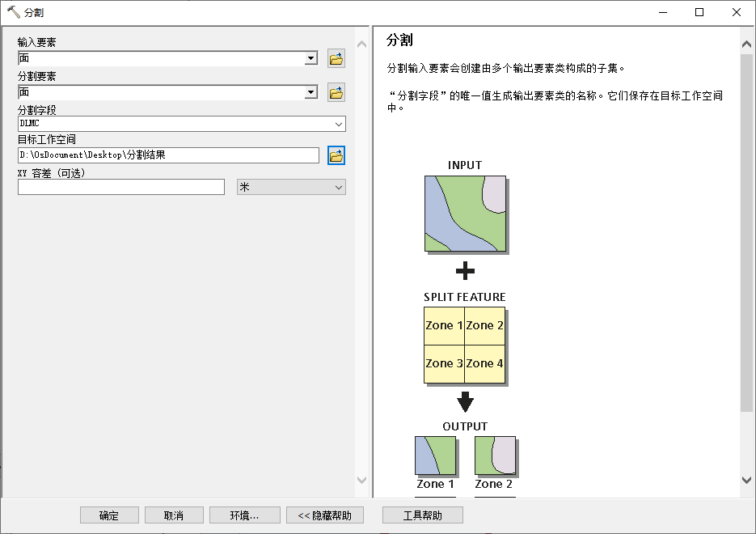Image resolution: width=756 pixels, height=534 pixels.
Task: Click the help panel scrollbar thumb
Action: pos(746,233)
